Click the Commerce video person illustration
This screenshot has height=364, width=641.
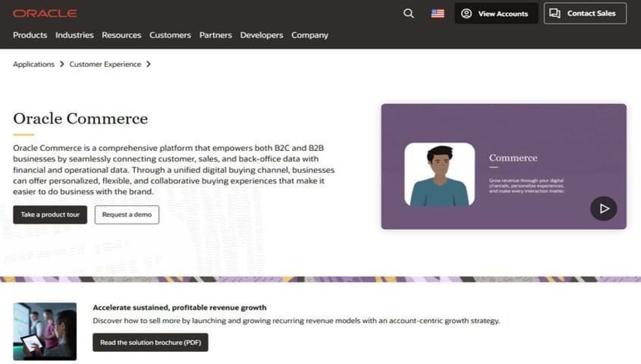pyautogui.click(x=439, y=174)
